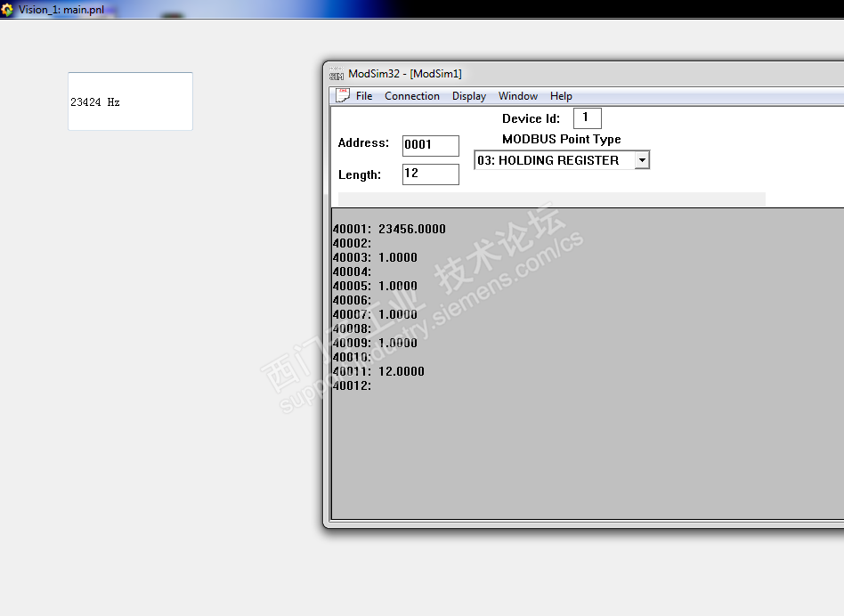Click the Length input field

coord(431,174)
